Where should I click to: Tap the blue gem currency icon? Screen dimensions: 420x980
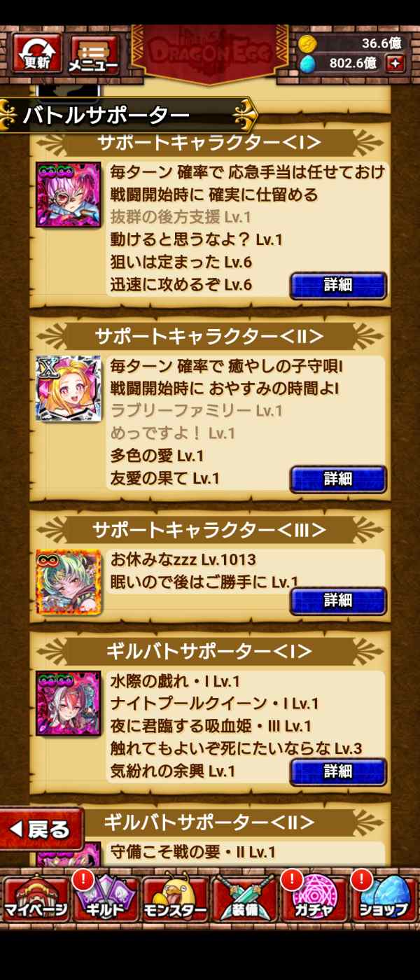coord(307,64)
